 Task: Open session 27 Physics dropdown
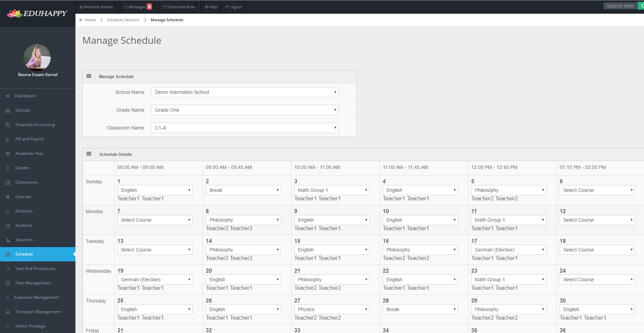pyautogui.click(x=332, y=309)
